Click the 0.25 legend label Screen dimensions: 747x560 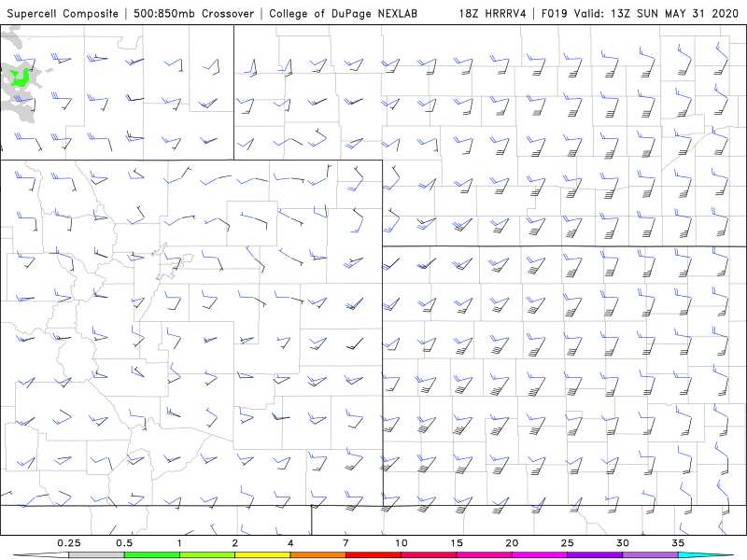69,543
